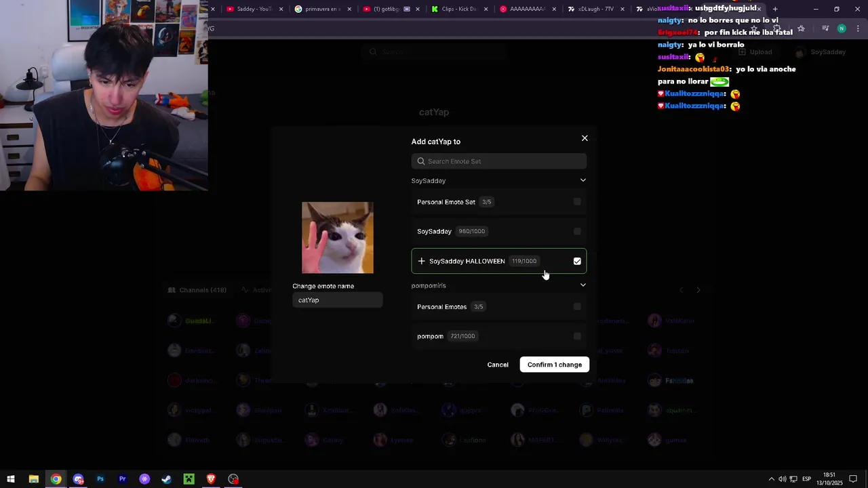Open network settings in system tray
Viewport: 868px width, 488px height.
(793, 479)
